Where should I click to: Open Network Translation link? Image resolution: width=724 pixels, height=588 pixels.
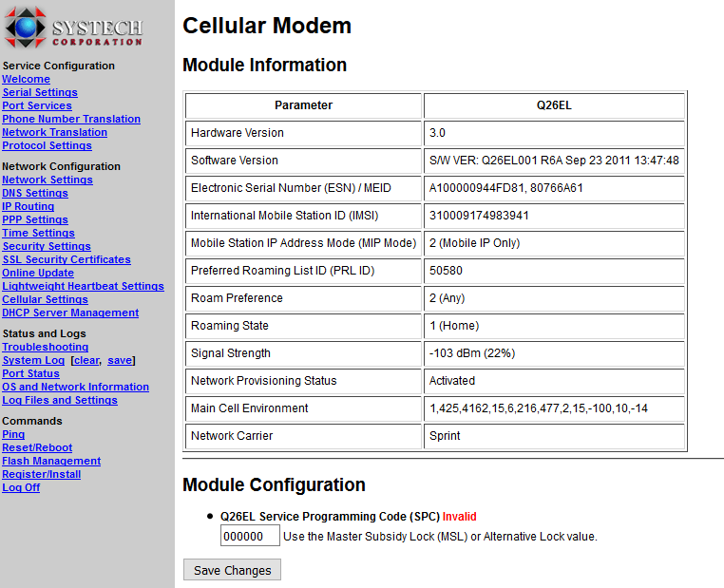click(54, 132)
